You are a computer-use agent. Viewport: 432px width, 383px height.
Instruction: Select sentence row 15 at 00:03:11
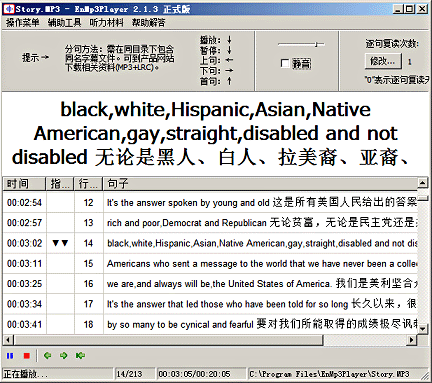[x=211, y=263]
